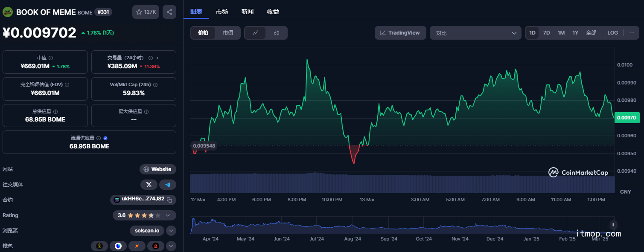Image resolution: width=644 pixels, height=252 pixels.
Task: Expand more explorers next to solscan.io
Action: coord(171,231)
